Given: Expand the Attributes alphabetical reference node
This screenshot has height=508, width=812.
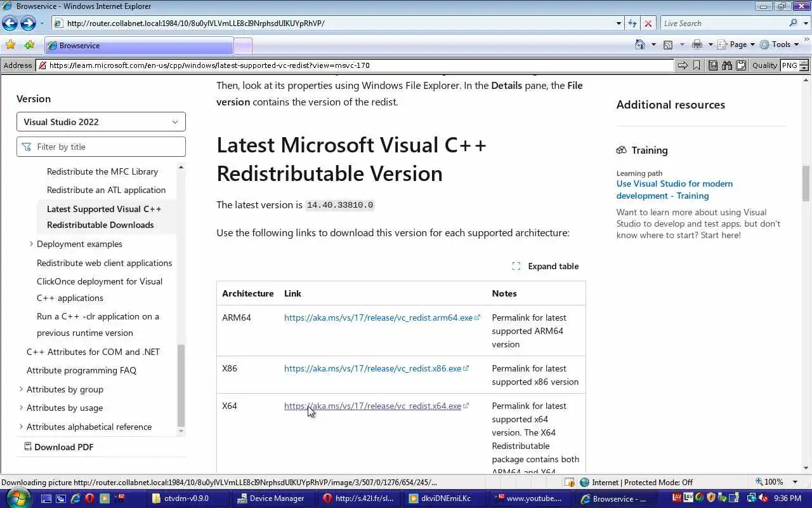Looking at the screenshot, I should click(21, 427).
